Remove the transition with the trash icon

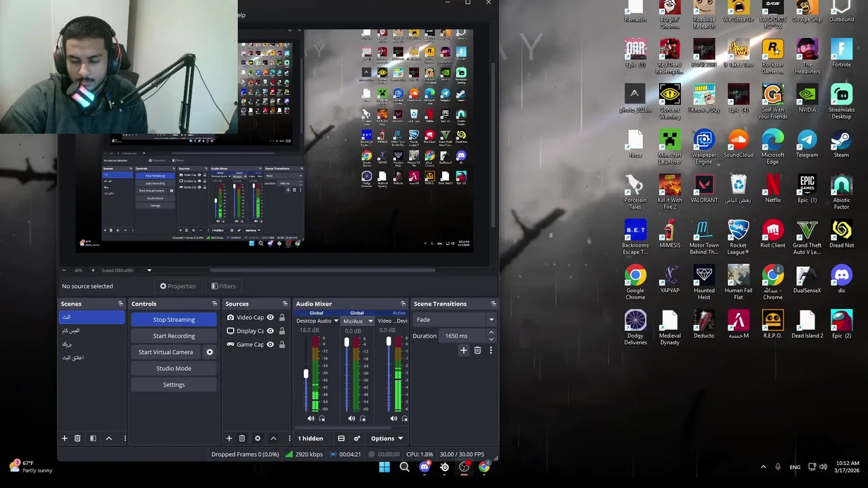(x=477, y=350)
